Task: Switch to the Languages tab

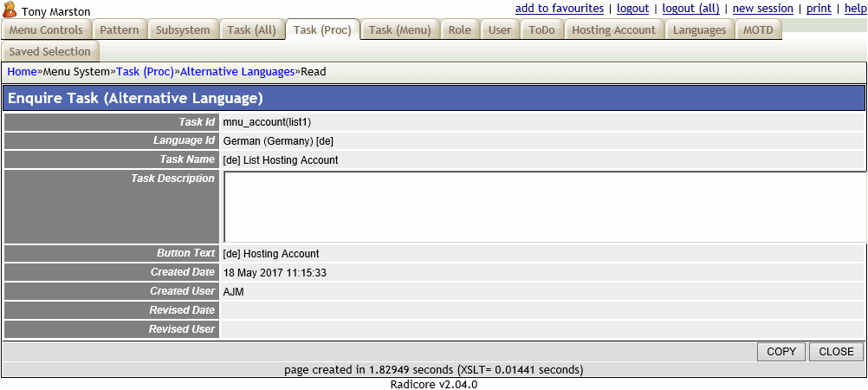Action: pyautogui.click(x=700, y=30)
